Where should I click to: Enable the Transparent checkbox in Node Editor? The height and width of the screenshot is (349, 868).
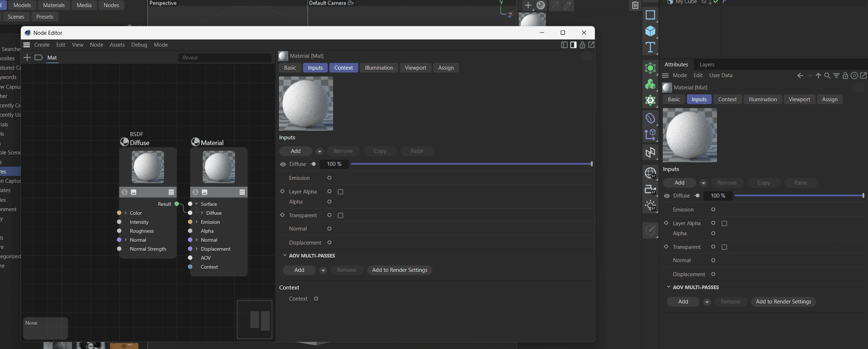tap(340, 216)
